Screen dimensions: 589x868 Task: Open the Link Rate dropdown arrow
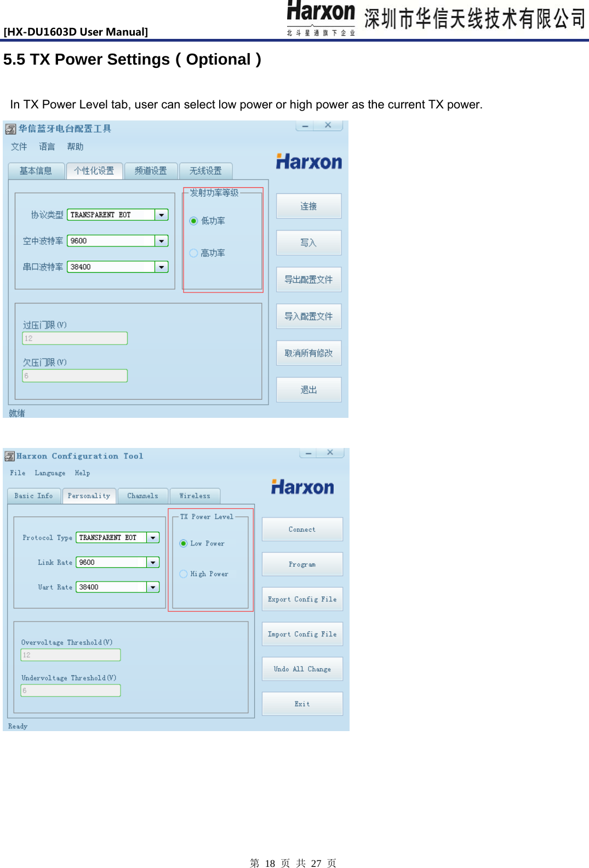pos(153,562)
